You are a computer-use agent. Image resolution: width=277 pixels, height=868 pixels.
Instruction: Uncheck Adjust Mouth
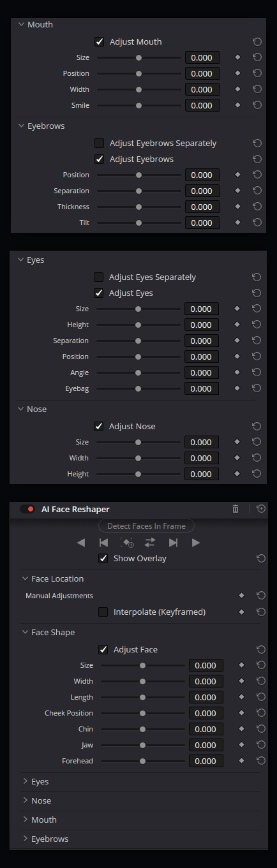[100, 41]
